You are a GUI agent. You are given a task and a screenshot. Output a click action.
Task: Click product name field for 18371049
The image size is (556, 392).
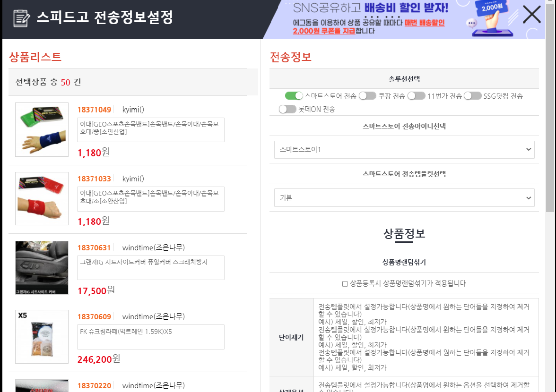[x=151, y=130]
